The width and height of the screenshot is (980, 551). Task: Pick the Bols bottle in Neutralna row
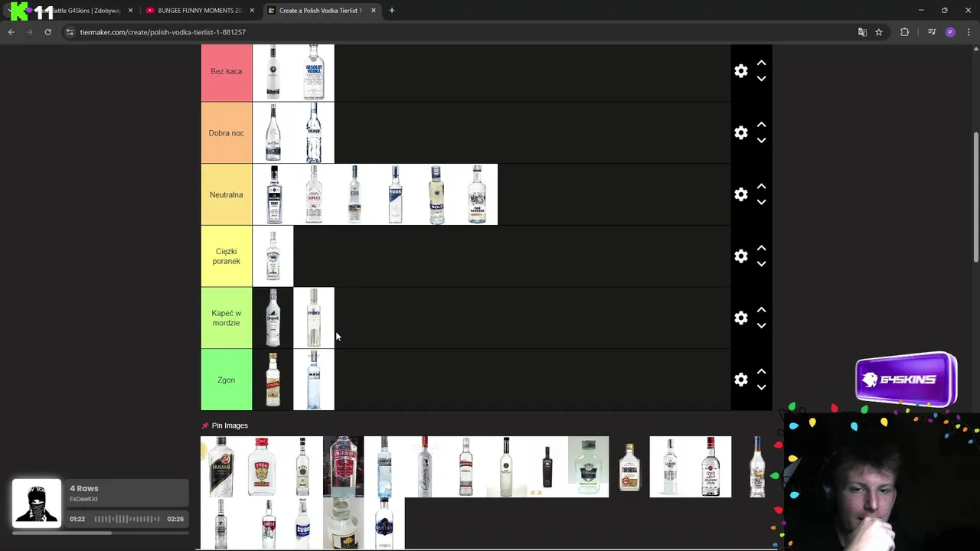click(436, 194)
